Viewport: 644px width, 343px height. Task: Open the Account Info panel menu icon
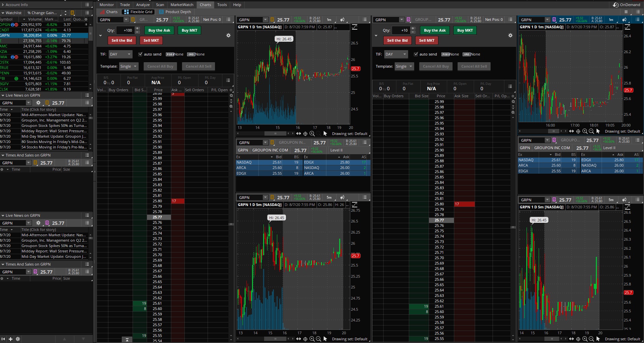pos(87,5)
